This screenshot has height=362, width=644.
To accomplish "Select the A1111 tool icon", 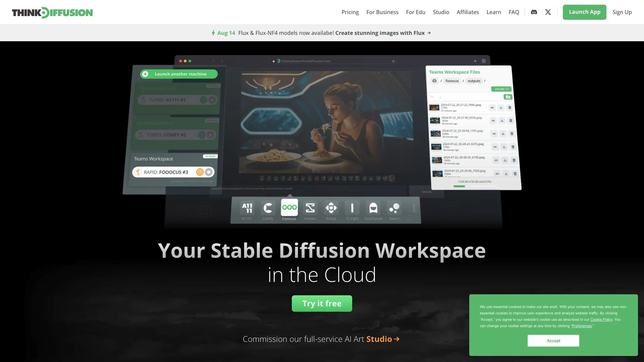I will tap(247, 208).
